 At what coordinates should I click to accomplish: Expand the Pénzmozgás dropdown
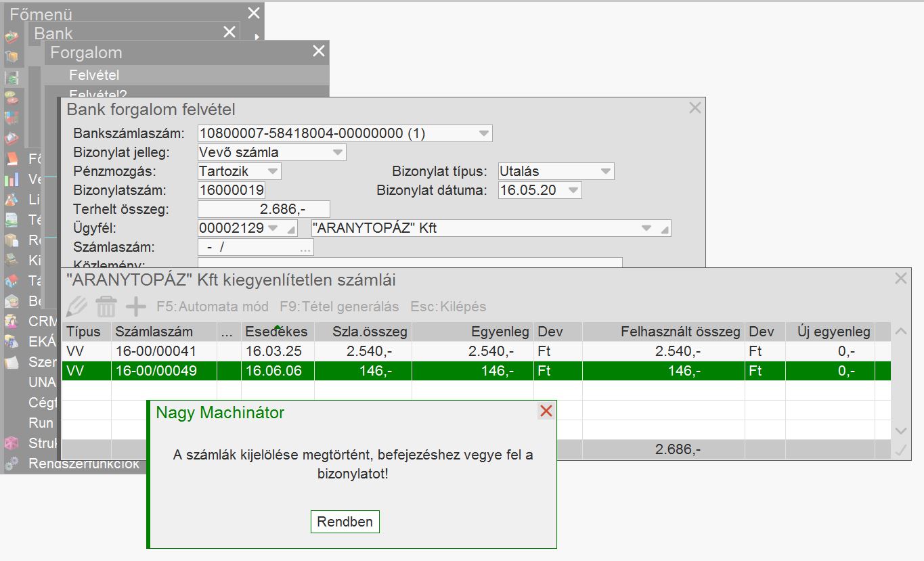273,171
